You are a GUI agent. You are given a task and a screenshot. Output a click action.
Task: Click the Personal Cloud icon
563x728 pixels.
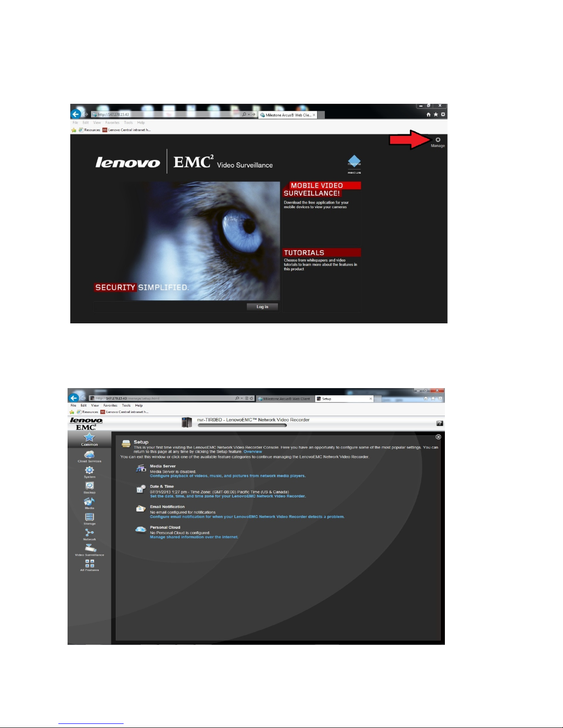tap(141, 530)
